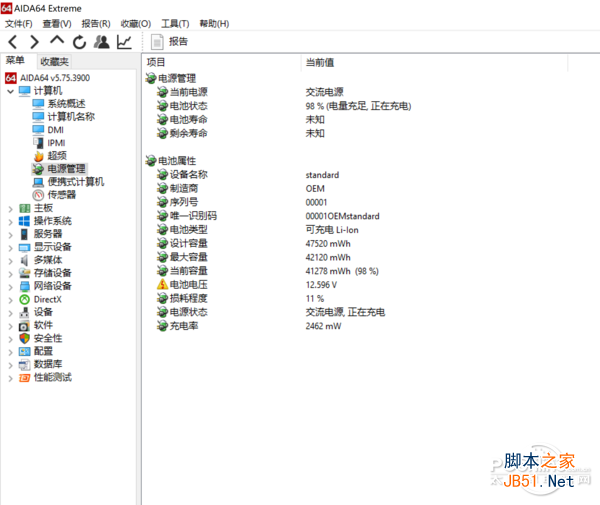Click the Back navigation arrow
The height and width of the screenshot is (505, 600).
click(x=13, y=42)
